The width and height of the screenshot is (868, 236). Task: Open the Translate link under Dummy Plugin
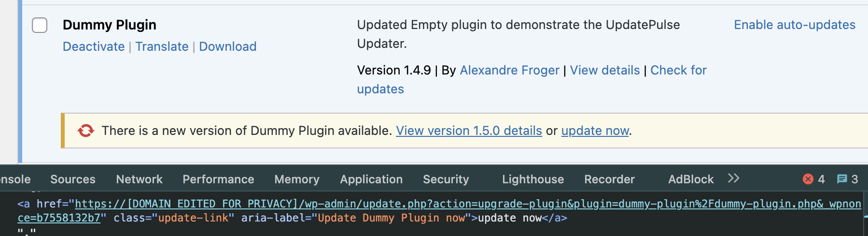point(162,46)
